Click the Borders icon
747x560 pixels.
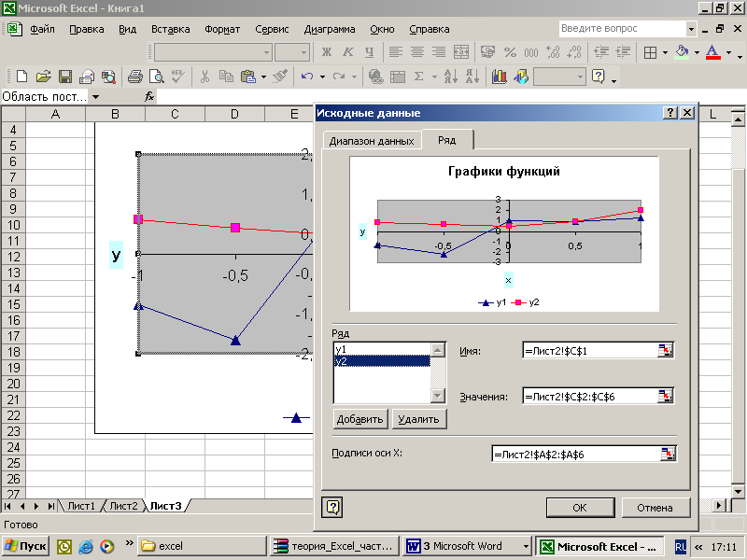[650, 52]
